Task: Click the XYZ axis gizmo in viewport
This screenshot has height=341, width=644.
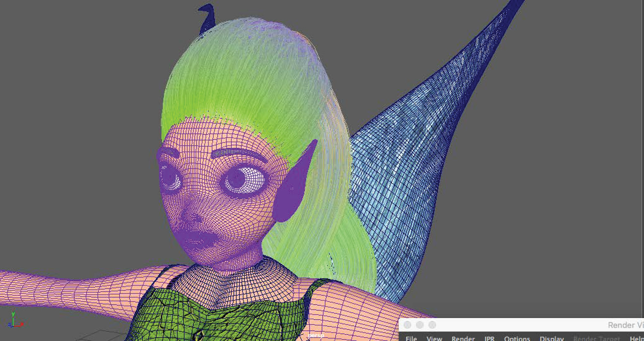Action: 15,320
